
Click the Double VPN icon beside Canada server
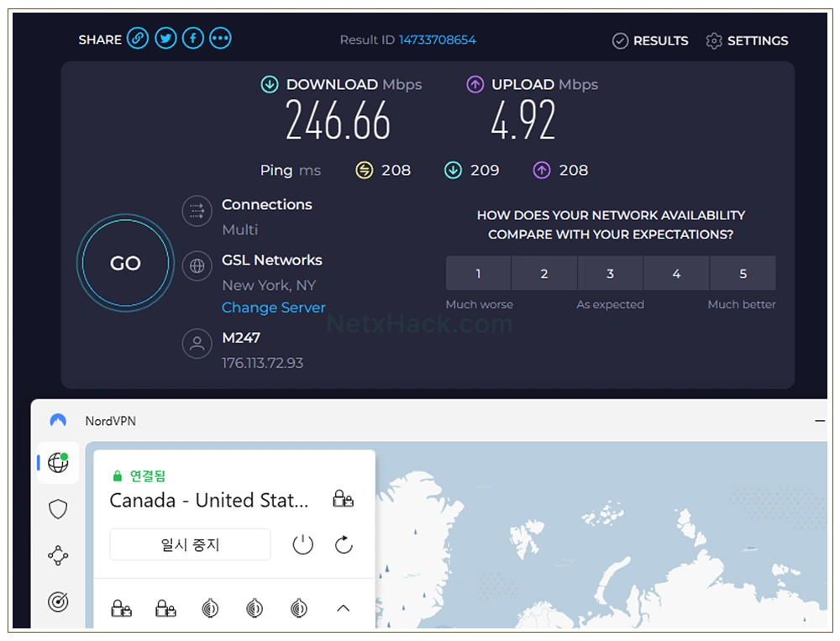pos(343,499)
